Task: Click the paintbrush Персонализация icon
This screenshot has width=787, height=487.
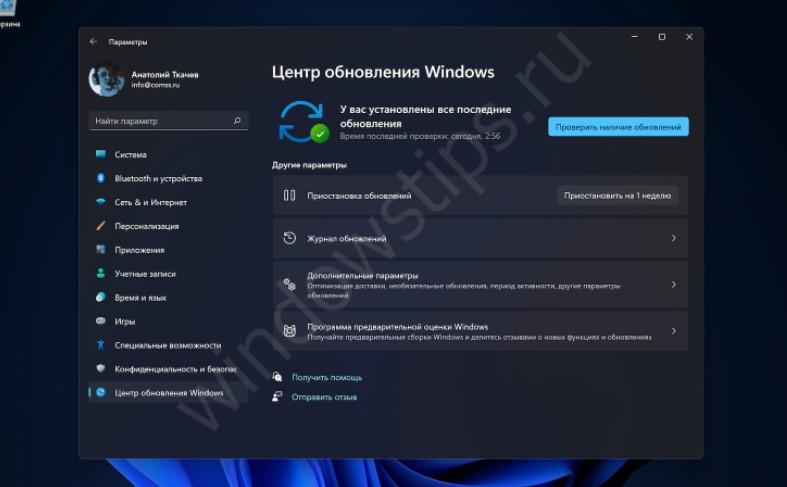Action: point(100,225)
